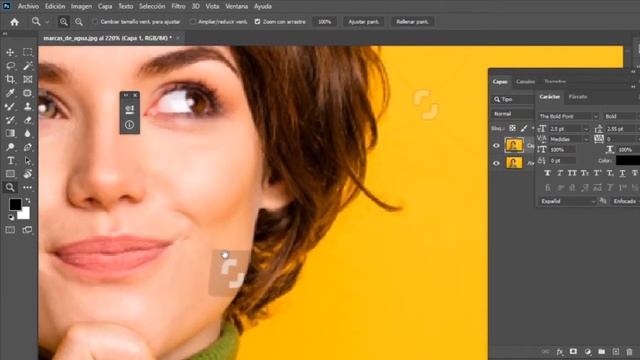Select the Eraser tool
Viewport: 640px width, 360px height.
click(x=27, y=120)
